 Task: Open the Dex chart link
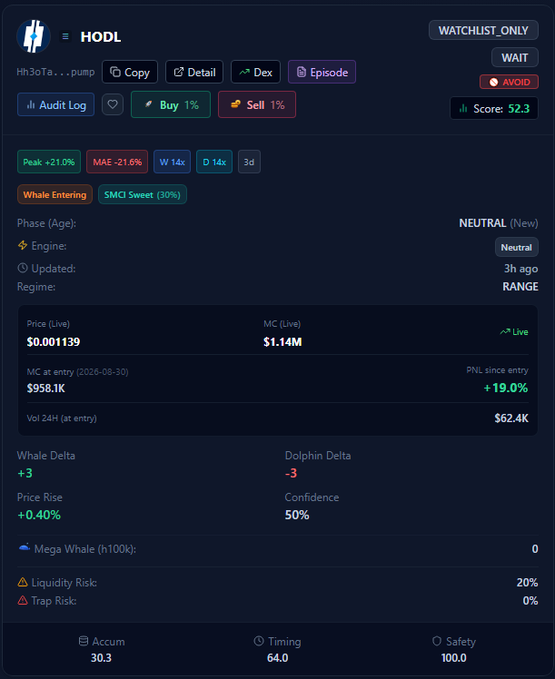pos(256,72)
